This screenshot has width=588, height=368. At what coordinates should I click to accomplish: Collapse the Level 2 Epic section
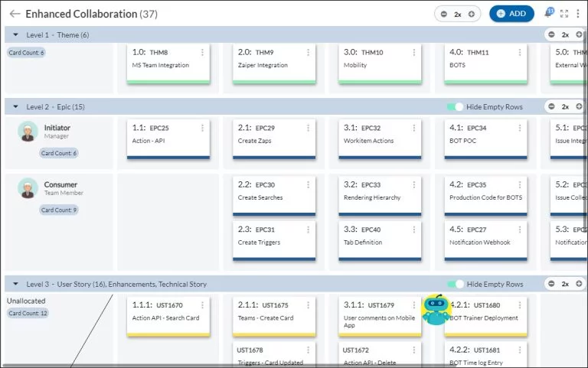(16, 107)
